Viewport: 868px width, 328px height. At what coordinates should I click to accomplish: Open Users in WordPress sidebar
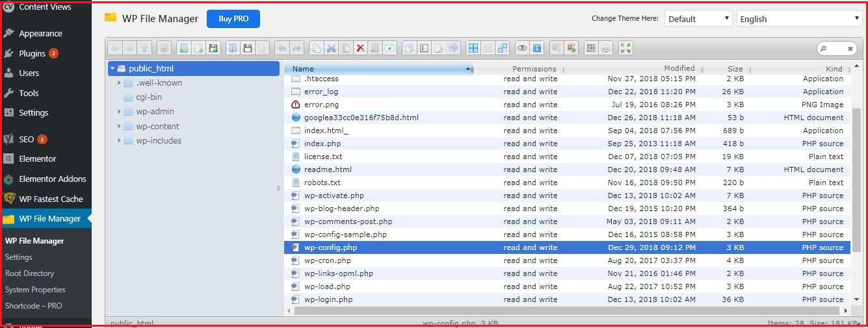(29, 73)
